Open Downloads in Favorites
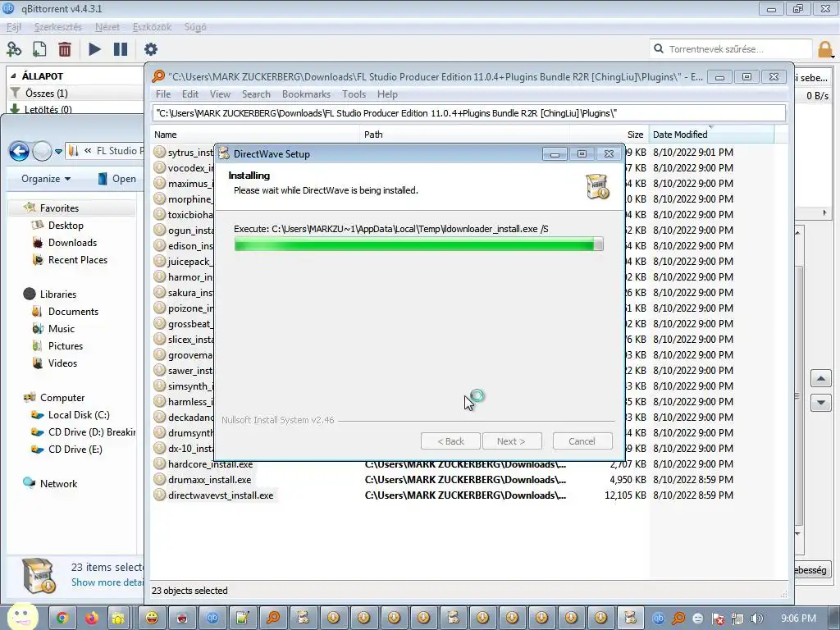 pyautogui.click(x=72, y=243)
